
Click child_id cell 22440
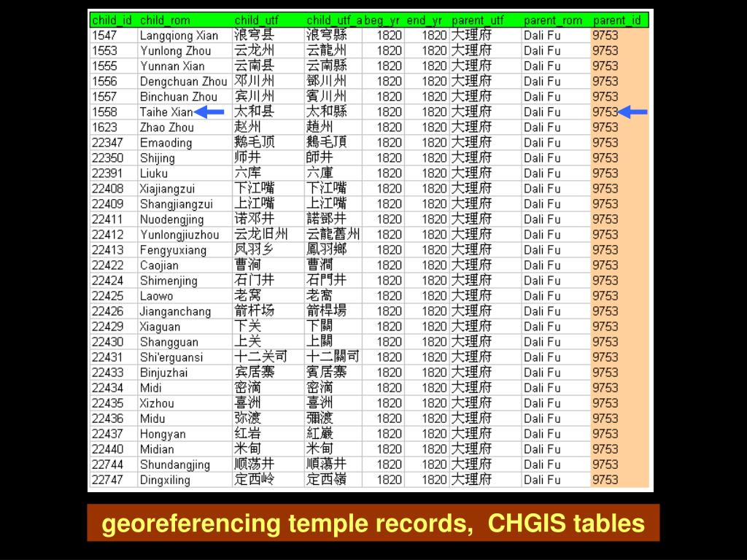click(113, 449)
